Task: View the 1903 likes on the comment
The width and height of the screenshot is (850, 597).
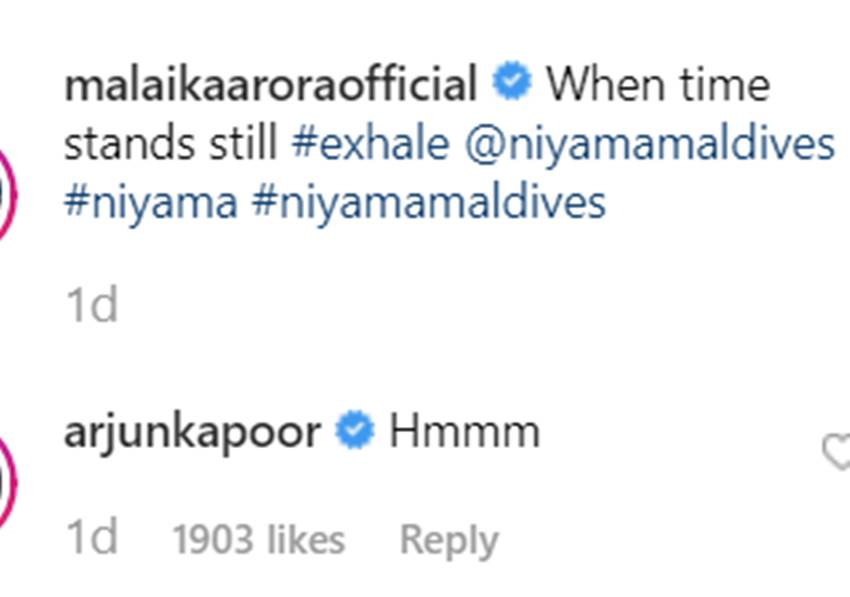Action: click(x=258, y=541)
